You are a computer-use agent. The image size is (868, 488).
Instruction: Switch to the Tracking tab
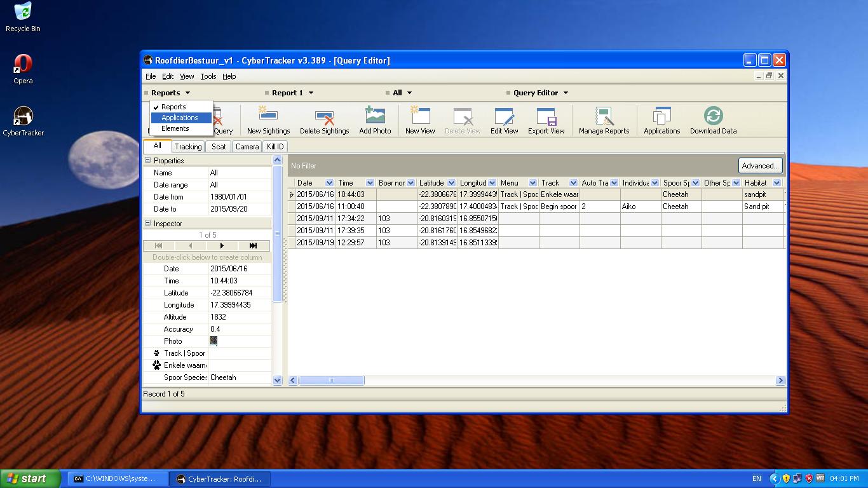[188, 147]
